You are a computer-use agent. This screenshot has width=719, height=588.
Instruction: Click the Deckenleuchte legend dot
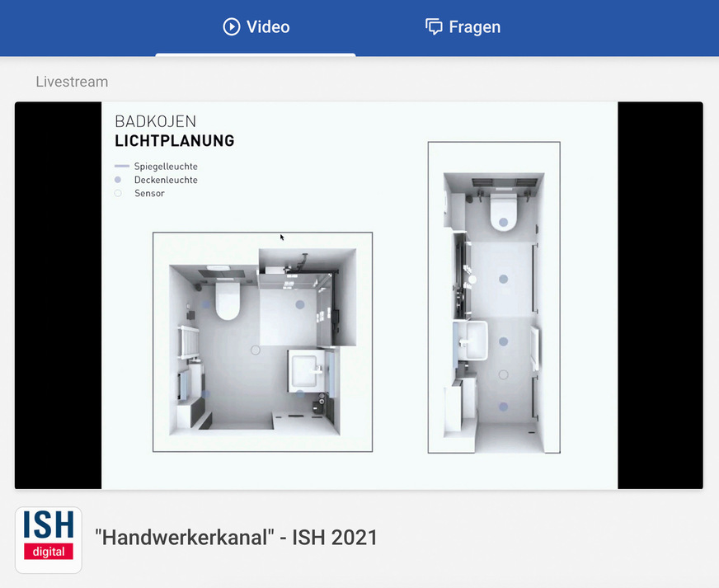click(118, 180)
